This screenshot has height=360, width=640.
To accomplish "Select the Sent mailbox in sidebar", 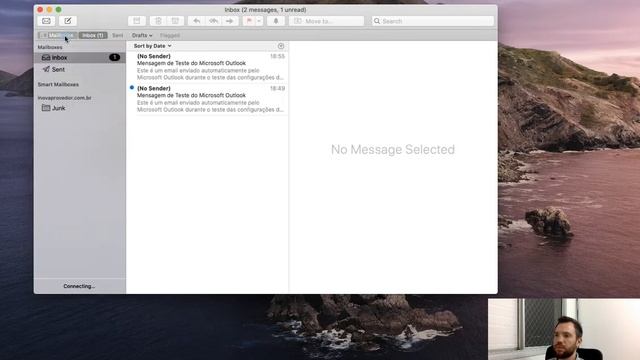I will pos(80,69).
